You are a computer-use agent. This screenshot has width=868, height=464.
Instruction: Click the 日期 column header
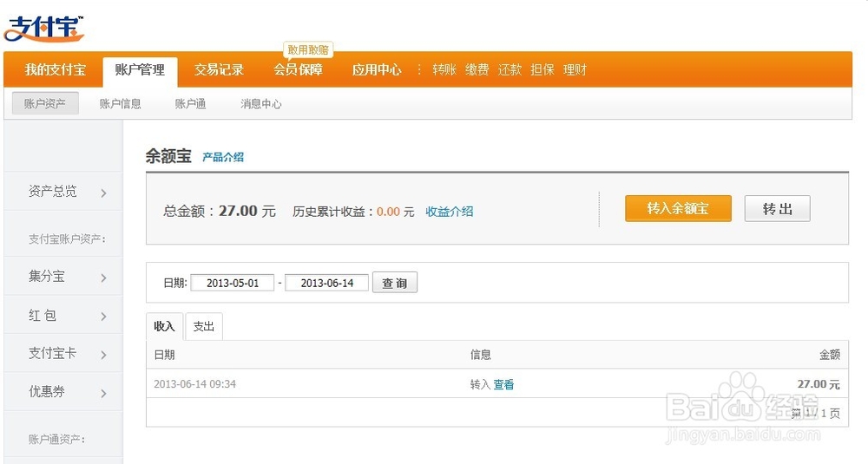(164, 355)
